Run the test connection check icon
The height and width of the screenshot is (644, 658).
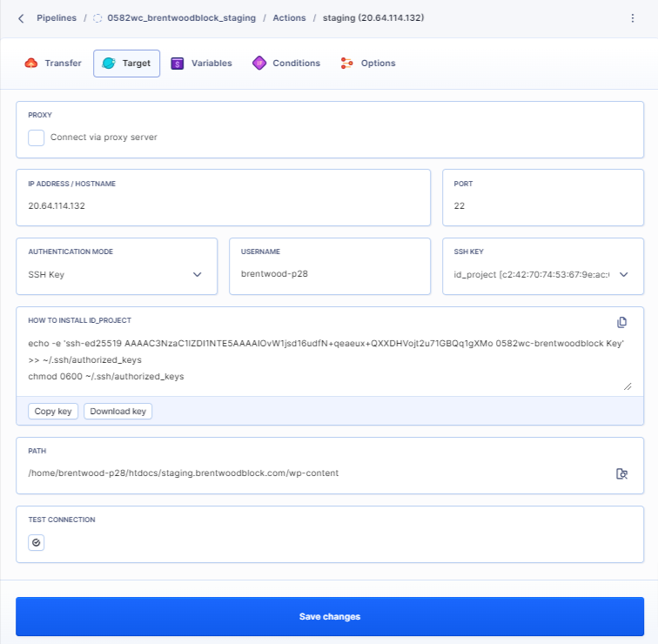36,542
